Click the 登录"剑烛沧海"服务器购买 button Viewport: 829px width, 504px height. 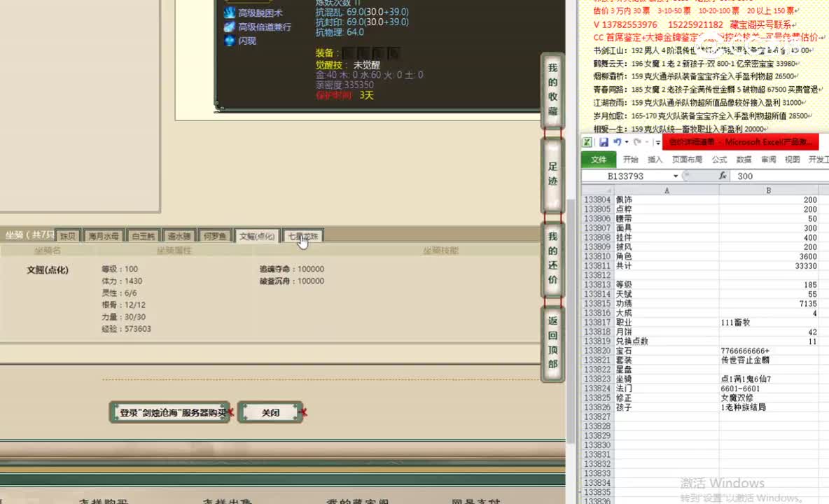[170, 412]
